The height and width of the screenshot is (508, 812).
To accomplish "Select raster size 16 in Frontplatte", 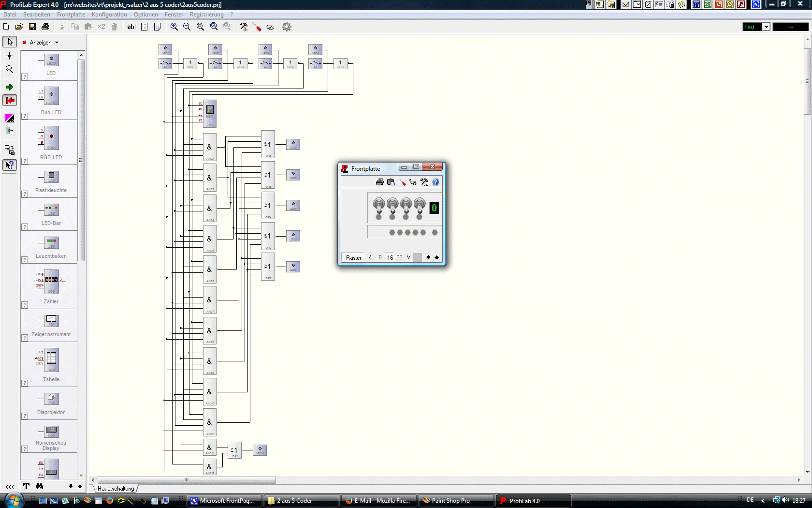I will 390,257.
